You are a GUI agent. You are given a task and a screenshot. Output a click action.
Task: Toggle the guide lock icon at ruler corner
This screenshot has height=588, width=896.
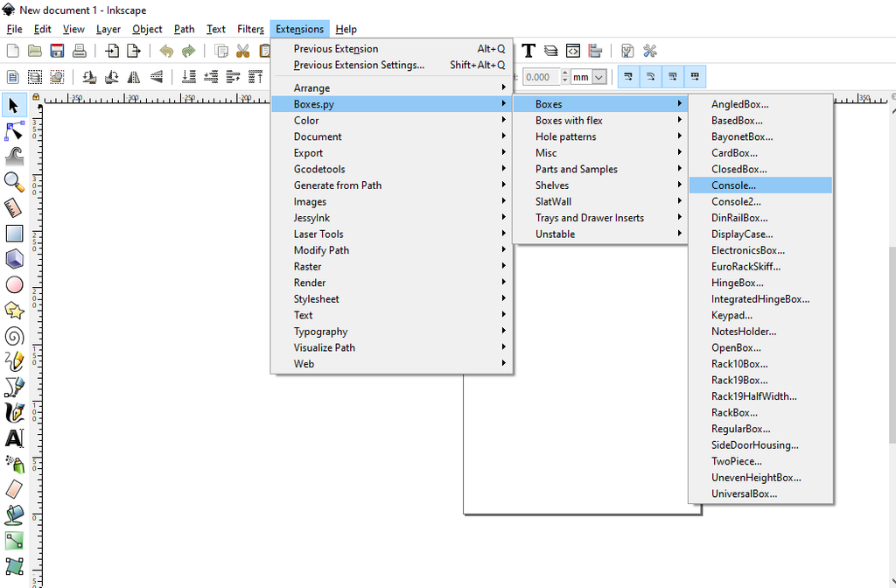click(x=36, y=97)
